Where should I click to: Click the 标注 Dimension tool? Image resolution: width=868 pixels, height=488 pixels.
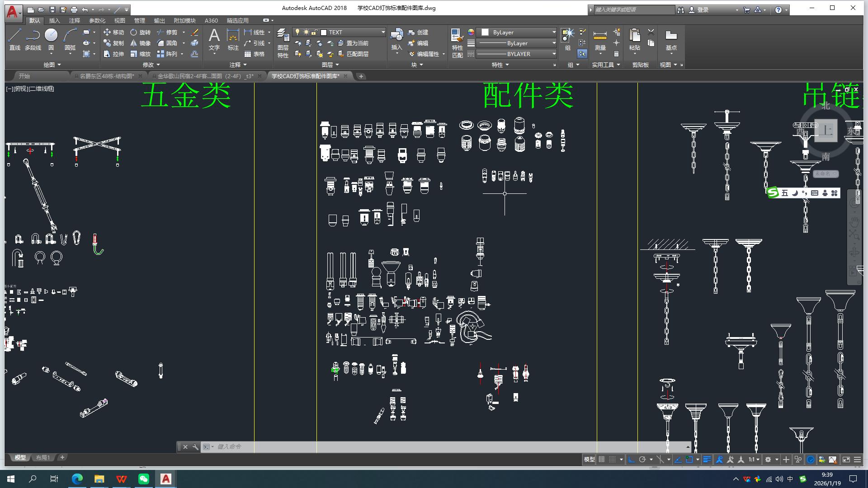pos(232,40)
